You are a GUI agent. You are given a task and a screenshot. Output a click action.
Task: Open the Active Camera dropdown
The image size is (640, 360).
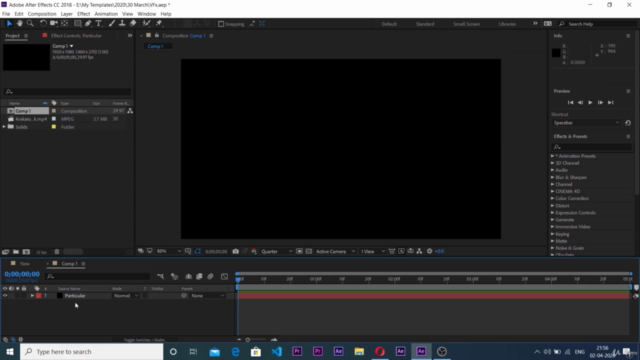point(335,251)
